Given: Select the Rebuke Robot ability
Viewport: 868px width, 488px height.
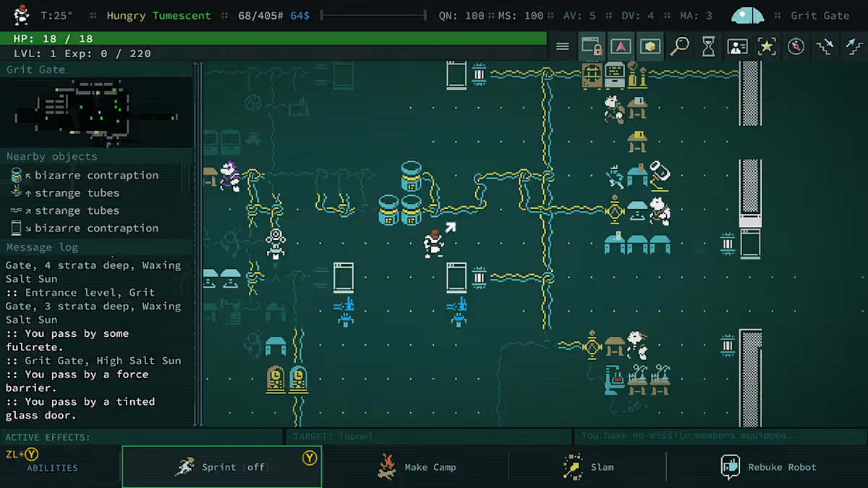Looking at the screenshot, I should point(768,467).
